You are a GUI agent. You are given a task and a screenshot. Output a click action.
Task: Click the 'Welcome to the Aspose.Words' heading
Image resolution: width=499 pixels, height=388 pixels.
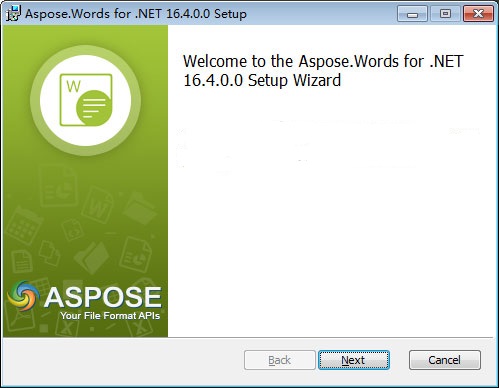pos(323,71)
